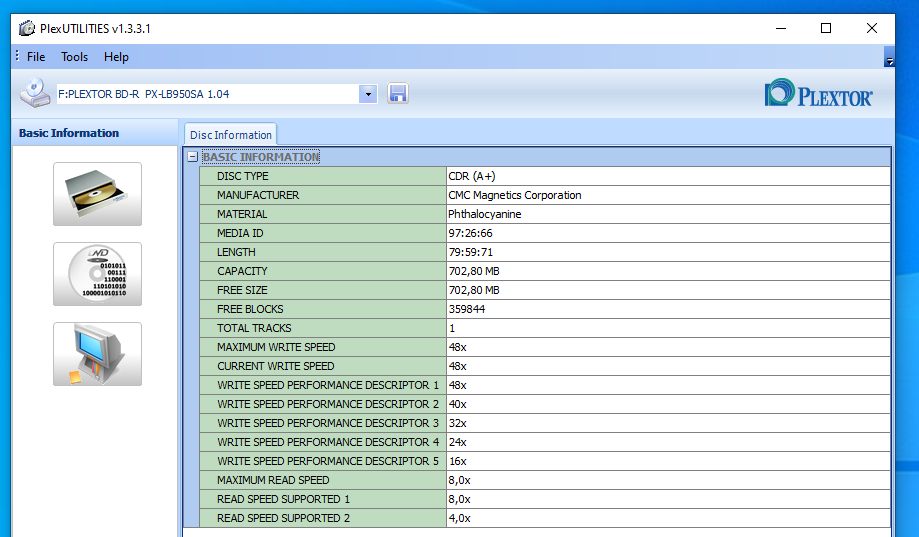Select the MATERIAL row label
This screenshot has height=537, width=919.
point(323,214)
